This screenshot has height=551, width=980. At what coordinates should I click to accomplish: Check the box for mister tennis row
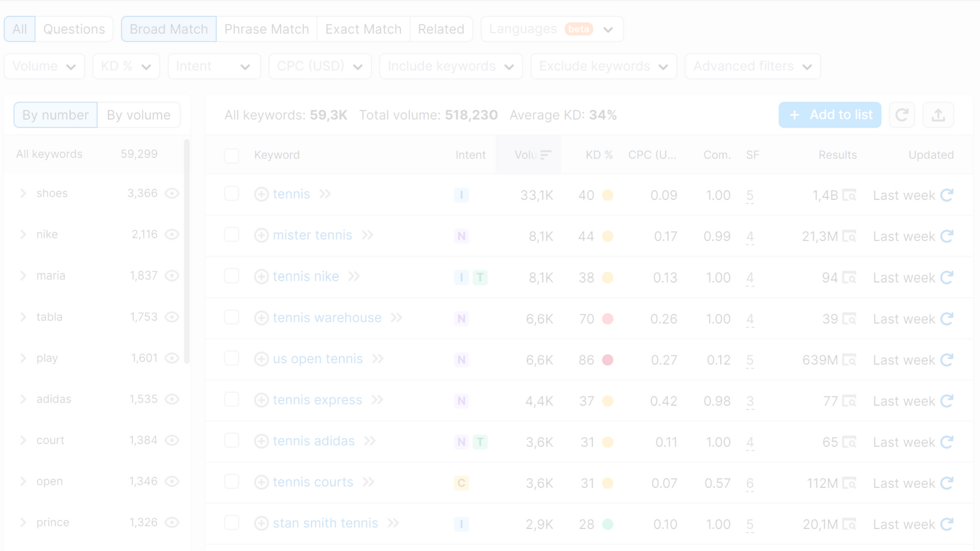232,235
